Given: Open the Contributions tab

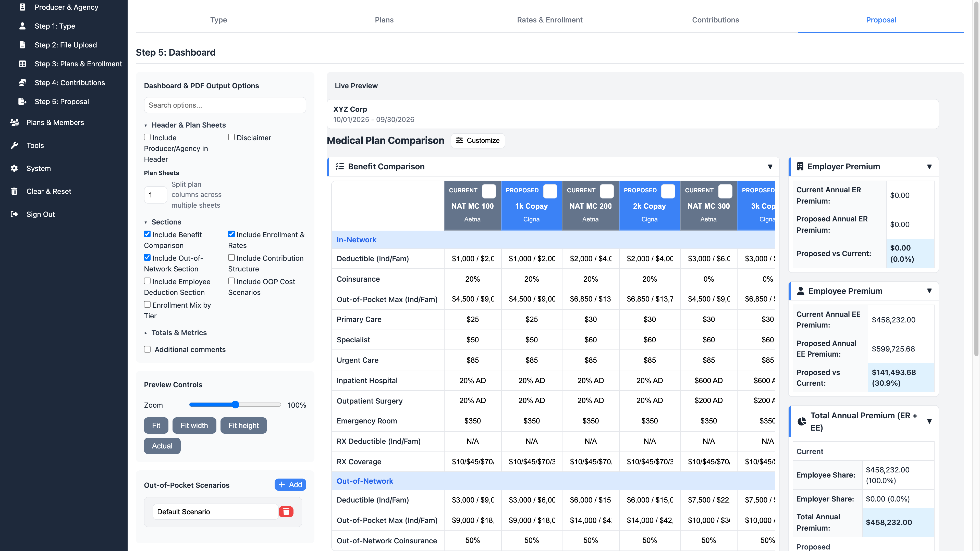Looking at the screenshot, I should coord(715,20).
